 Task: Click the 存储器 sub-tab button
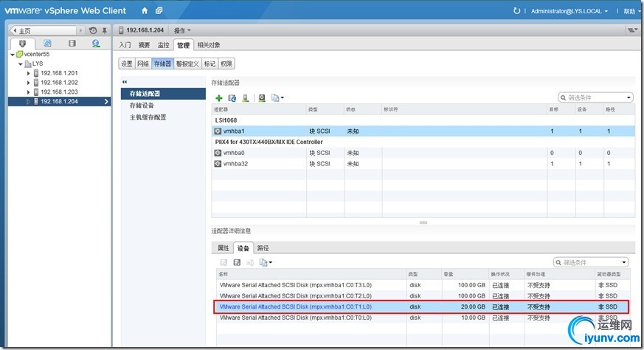pyautogui.click(x=162, y=64)
